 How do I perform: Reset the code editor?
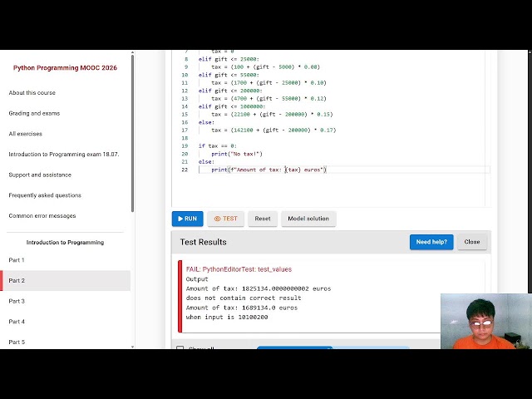(x=263, y=219)
